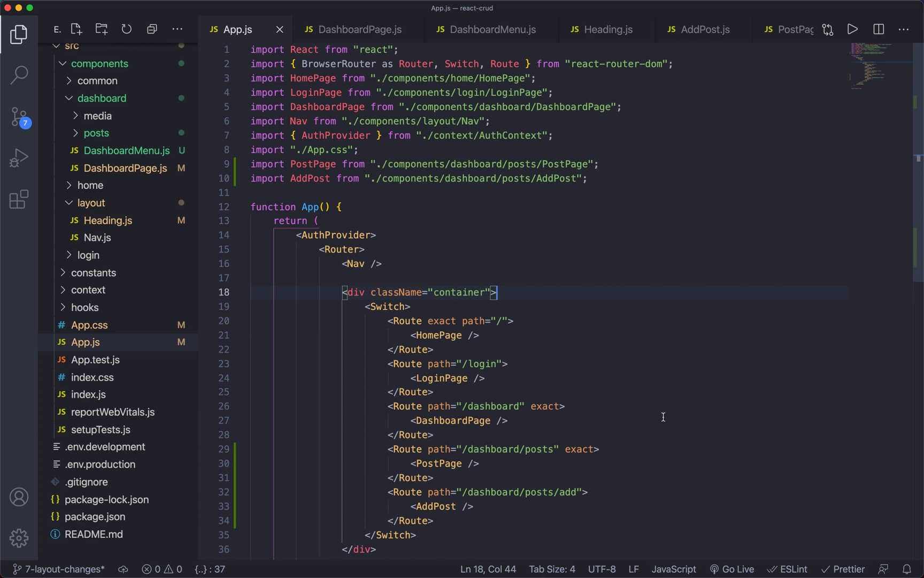Switch to the Heading.js tab

pos(609,29)
